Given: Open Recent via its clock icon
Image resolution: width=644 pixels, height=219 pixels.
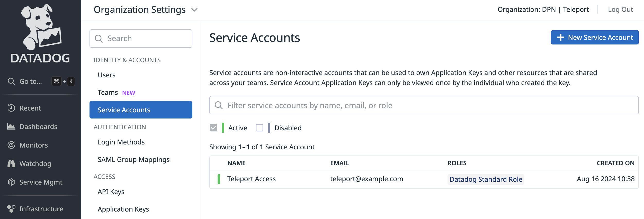Looking at the screenshot, I should pos(11,108).
